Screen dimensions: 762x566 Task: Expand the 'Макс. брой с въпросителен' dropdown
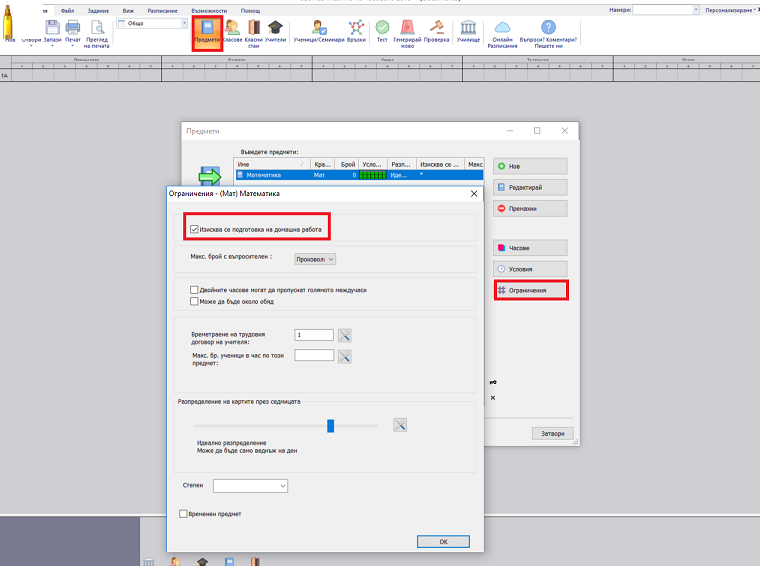[315, 259]
